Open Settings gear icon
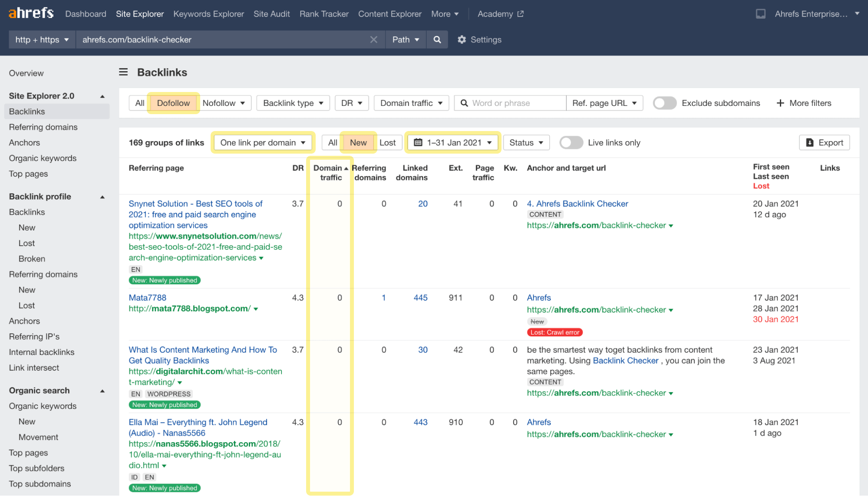868x496 pixels. click(462, 39)
